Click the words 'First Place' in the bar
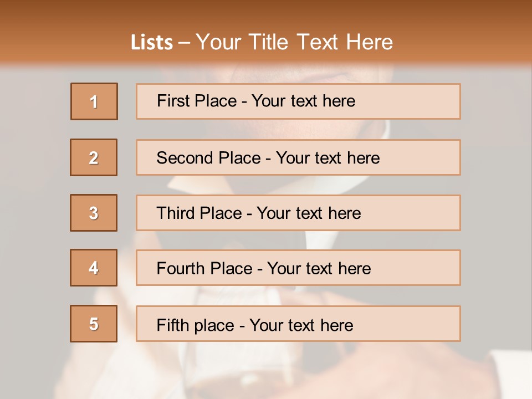The width and height of the screenshot is (532, 399). coord(196,101)
